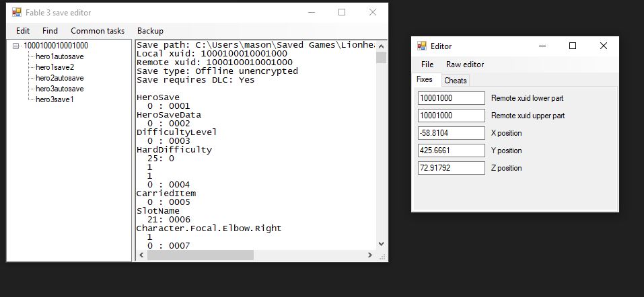Image resolution: width=644 pixels, height=297 pixels.
Task: Click the horizontal scrollbar thumb
Action: (x=201, y=255)
